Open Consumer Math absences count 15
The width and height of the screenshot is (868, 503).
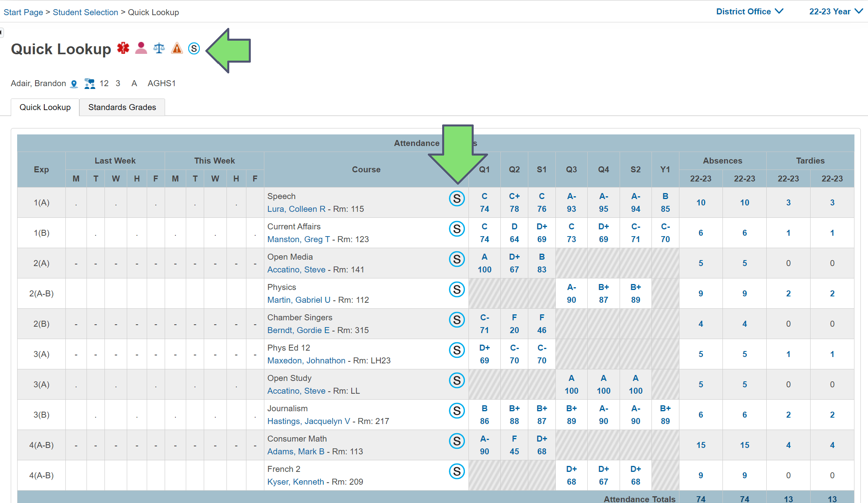point(701,445)
